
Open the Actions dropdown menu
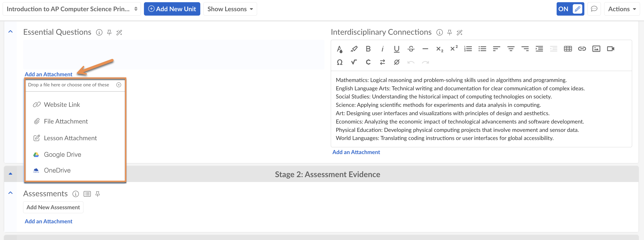pyautogui.click(x=622, y=9)
